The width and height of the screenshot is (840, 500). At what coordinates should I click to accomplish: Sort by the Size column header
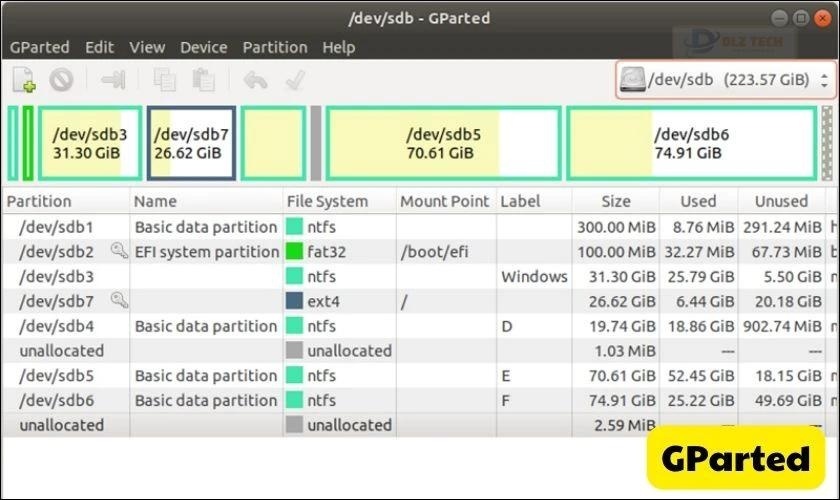point(616,201)
